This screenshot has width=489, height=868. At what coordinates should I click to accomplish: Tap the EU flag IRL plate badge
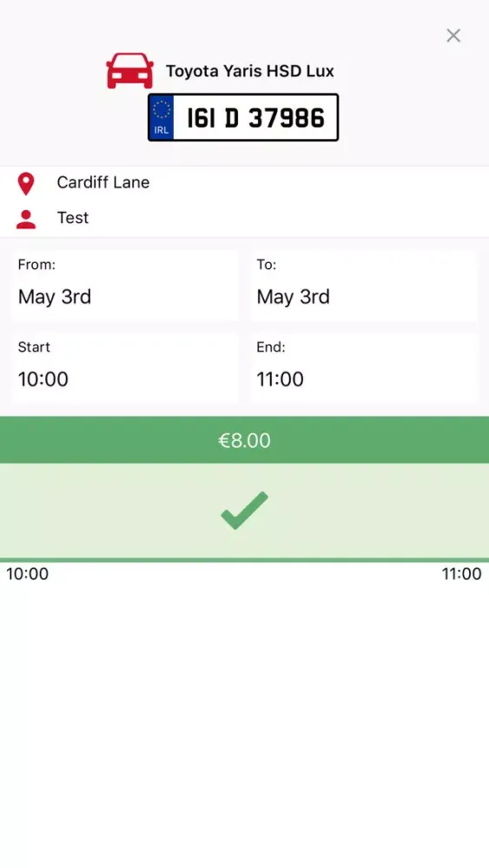click(x=162, y=117)
